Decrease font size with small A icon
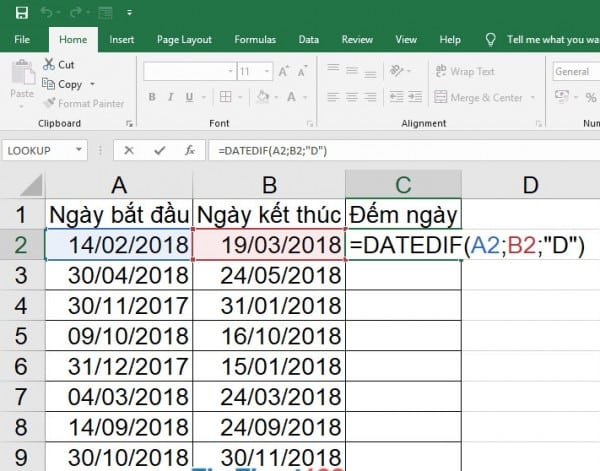Screen dimensions: 600x471 point(302,72)
